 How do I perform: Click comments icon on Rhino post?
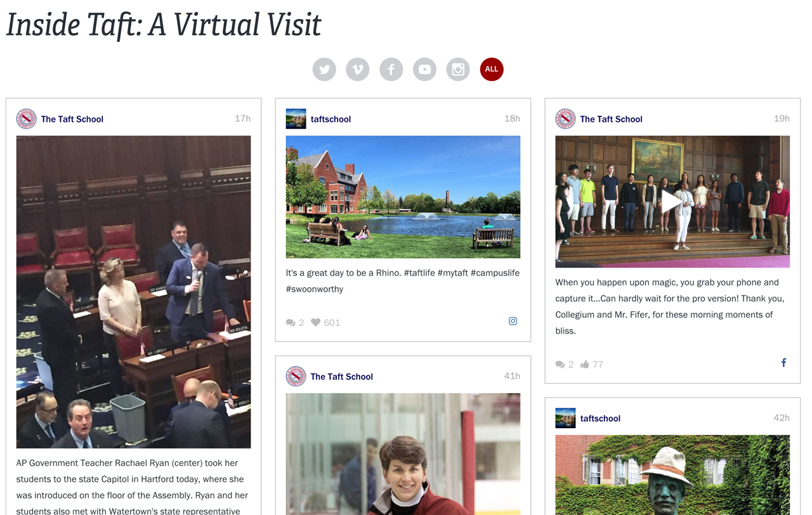coord(291,322)
